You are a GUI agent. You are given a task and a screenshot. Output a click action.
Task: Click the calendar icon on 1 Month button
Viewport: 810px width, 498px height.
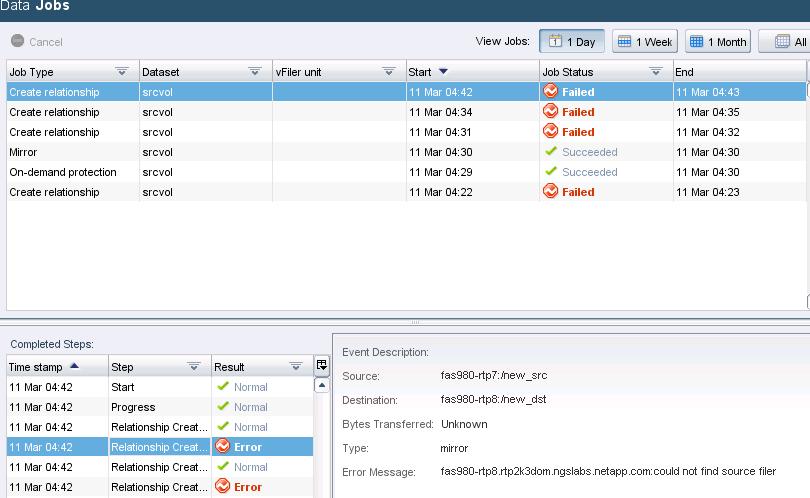click(696, 41)
